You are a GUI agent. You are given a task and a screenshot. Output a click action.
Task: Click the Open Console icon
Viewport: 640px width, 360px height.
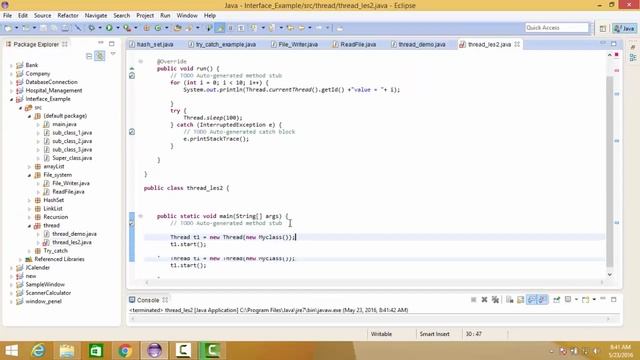pyautogui.click(x=585, y=300)
